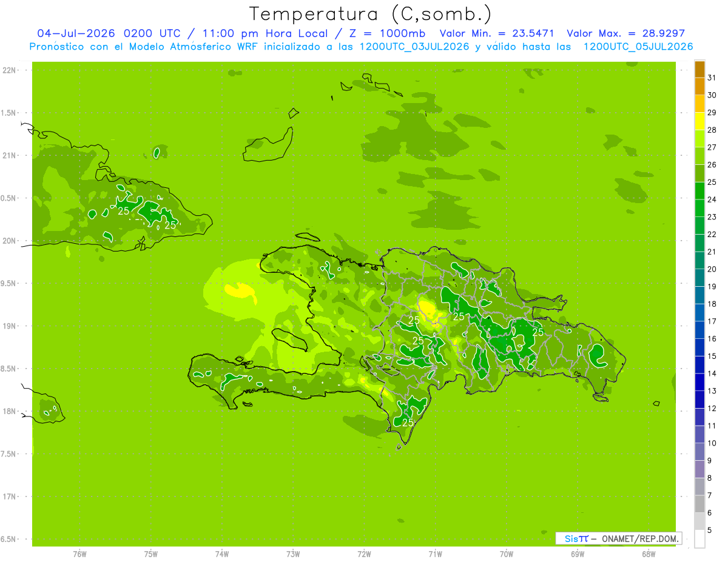This screenshot has width=728, height=562.
Task: Select the date text "04-Jul-2026"
Action: pyautogui.click(x=76, y=33)
